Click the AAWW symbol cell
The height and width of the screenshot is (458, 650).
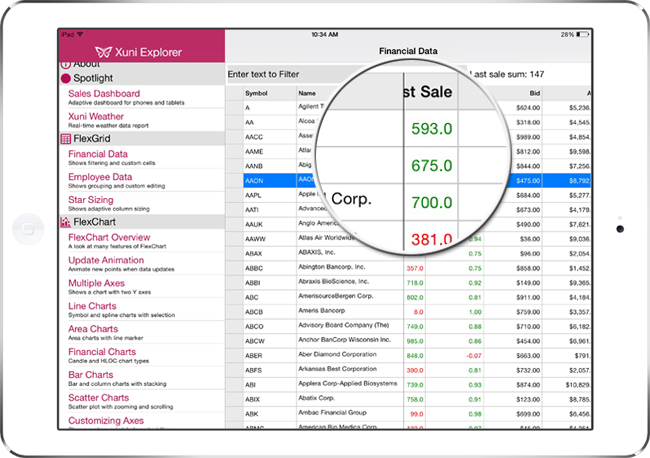pos(270,239)
